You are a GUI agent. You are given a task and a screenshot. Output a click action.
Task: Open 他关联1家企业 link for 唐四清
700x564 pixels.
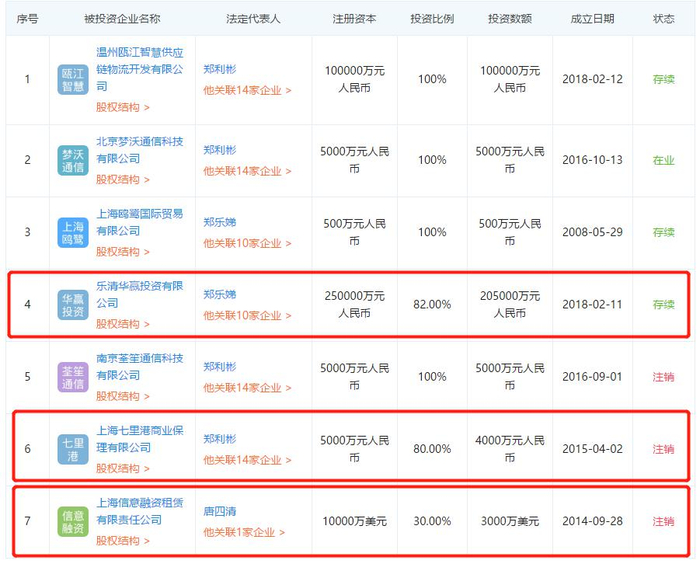coord(244,532)
